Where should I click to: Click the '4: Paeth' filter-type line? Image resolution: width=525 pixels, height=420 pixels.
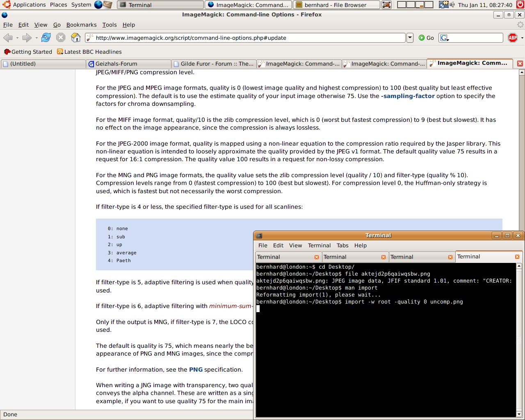[x=119, y=260]
